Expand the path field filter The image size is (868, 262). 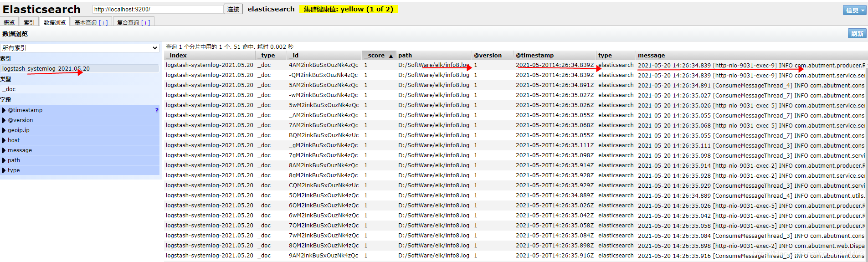[x=80, y=160]
